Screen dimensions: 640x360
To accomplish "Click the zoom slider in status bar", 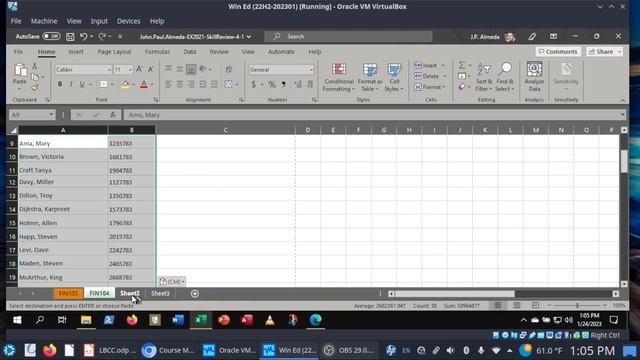I will [x=577, y=305].
